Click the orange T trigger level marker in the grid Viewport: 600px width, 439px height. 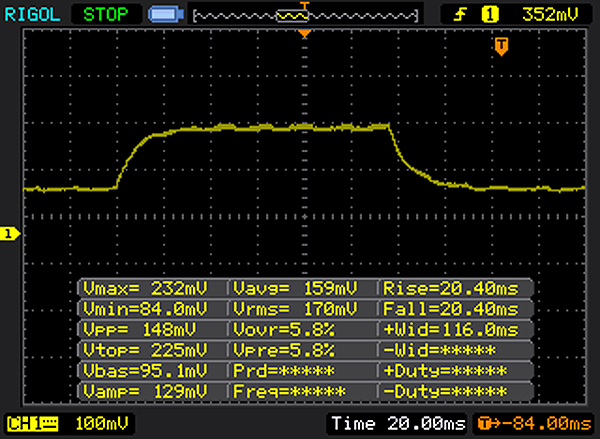[x=501, y=47]
